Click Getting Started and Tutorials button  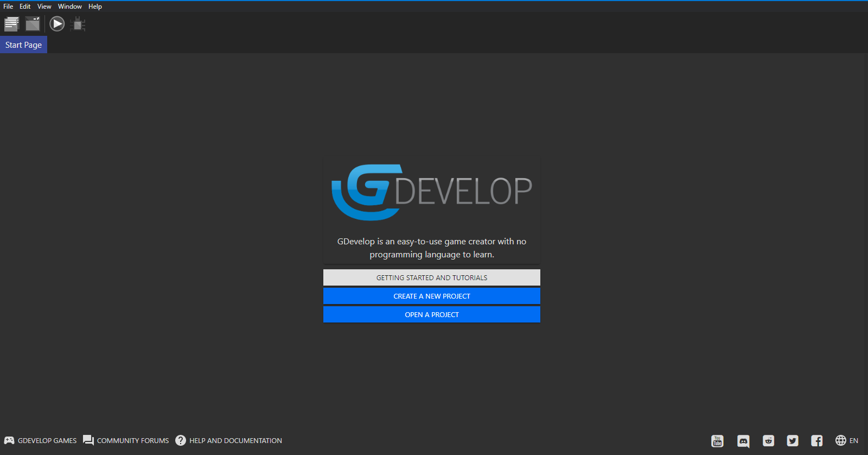click(x=432, y=277)
